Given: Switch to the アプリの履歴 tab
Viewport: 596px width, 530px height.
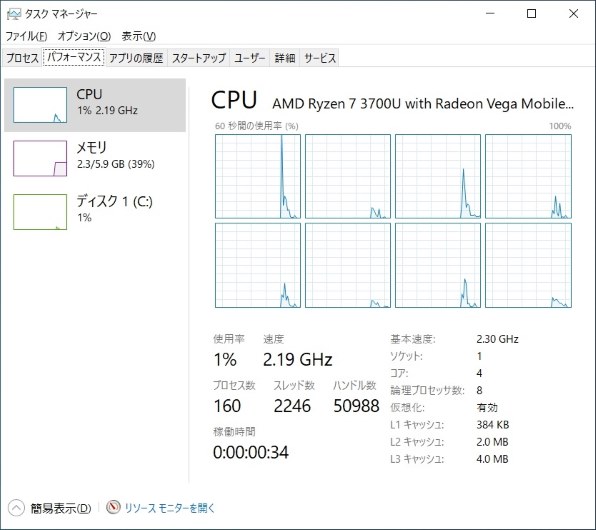Looking at the screenshot, I should (136, 58).
